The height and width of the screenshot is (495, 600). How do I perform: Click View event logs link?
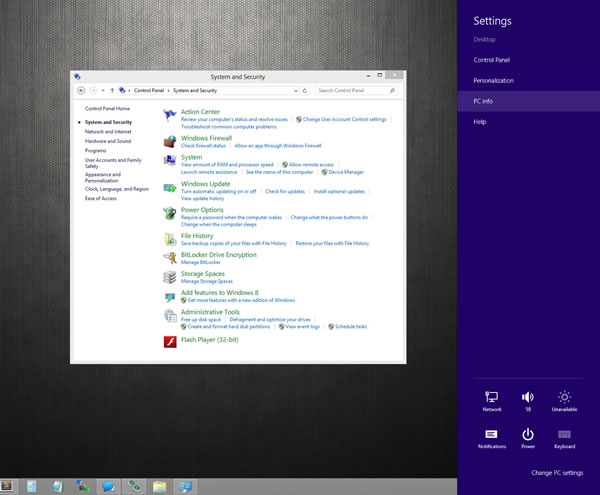(302, 327)
